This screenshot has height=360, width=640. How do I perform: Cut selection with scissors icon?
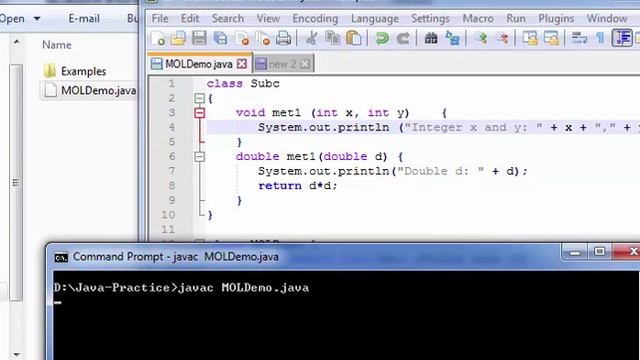[311, 38]
